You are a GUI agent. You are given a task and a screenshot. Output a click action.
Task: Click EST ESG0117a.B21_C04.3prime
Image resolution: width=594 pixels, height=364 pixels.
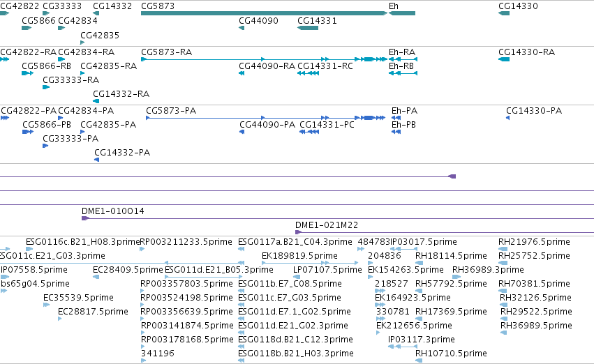point(295,242)
